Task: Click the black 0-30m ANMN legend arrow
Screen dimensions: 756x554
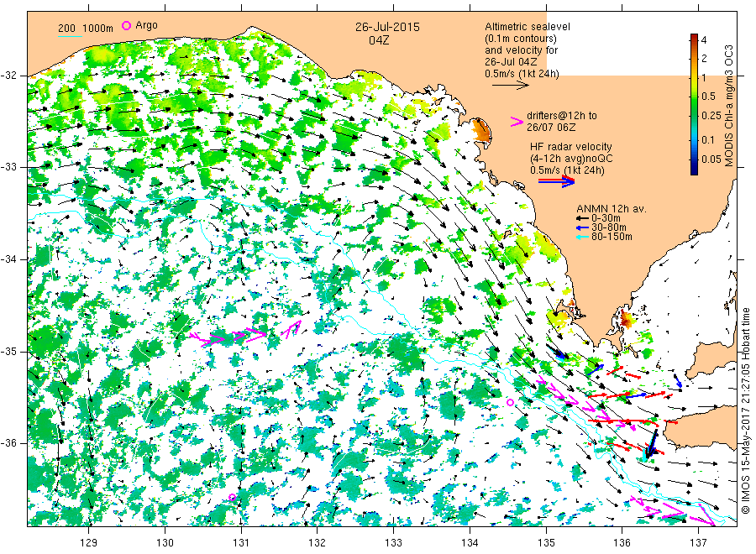Action: click(x=582, y=218)
